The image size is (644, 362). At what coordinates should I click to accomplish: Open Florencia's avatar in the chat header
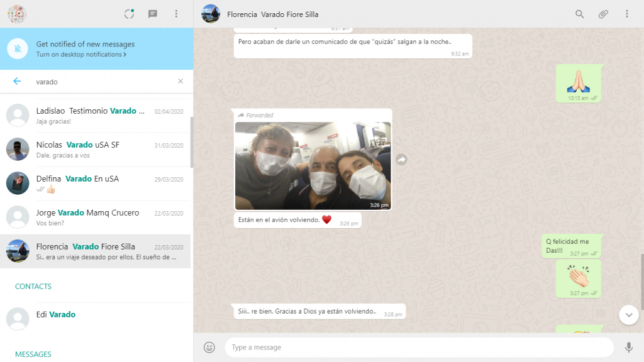[211, 14]
